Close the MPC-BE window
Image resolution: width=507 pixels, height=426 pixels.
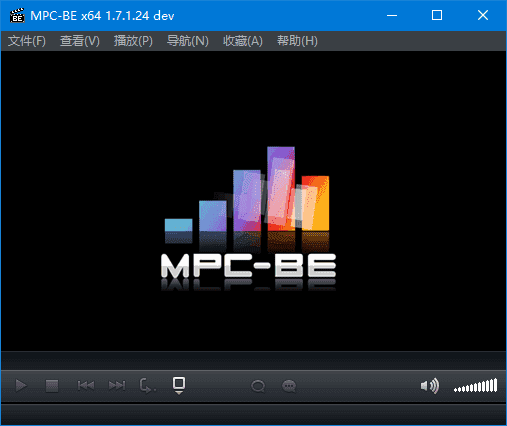[x=483, y=15]
